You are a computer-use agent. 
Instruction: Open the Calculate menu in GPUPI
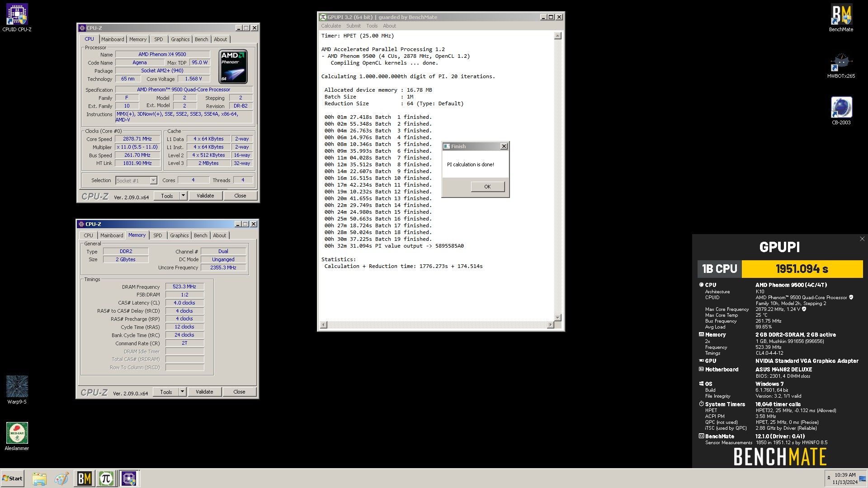pyautogui.click(x=331, y=26)
